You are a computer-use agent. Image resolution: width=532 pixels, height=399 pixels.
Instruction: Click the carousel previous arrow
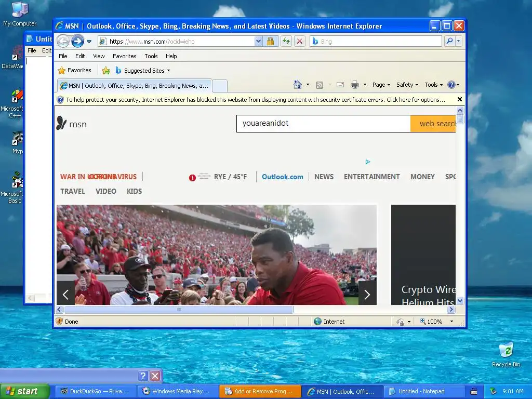pos(65,294)
